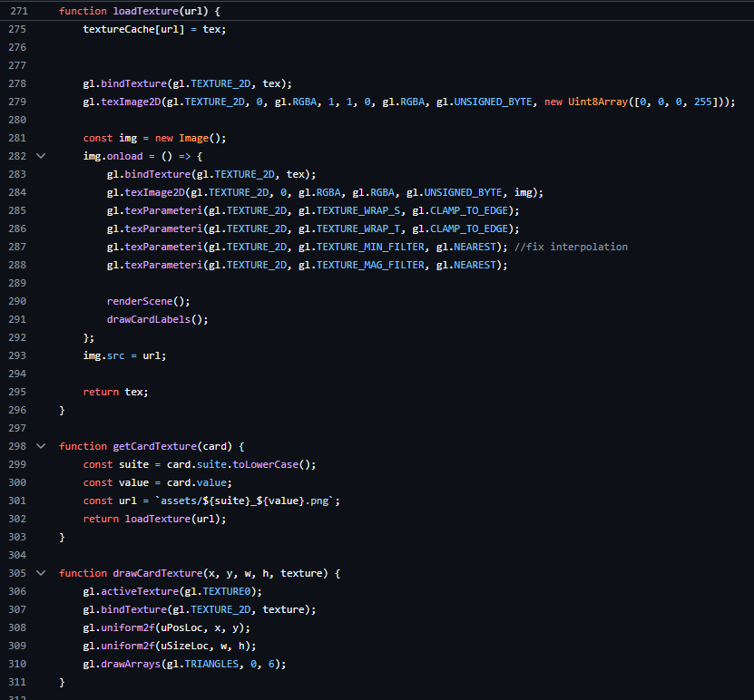Click TEXTURE_WRAP_T on line 286
754x700 pixels.
[x=358, y=229]
